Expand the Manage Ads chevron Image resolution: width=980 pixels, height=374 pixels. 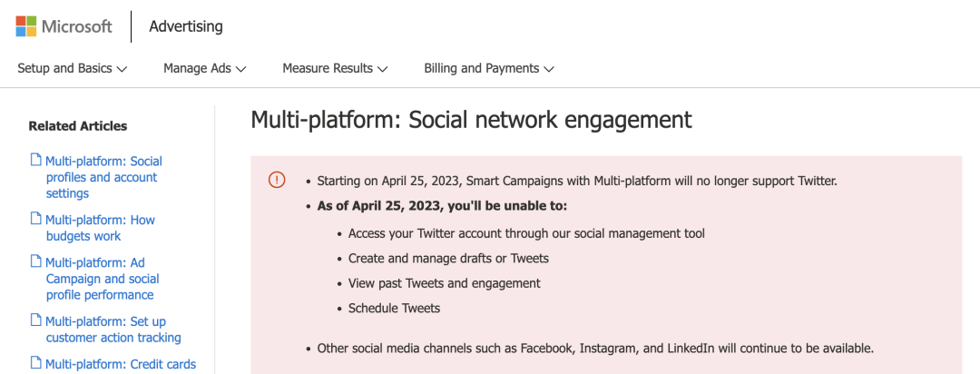(x=240, y=69)
